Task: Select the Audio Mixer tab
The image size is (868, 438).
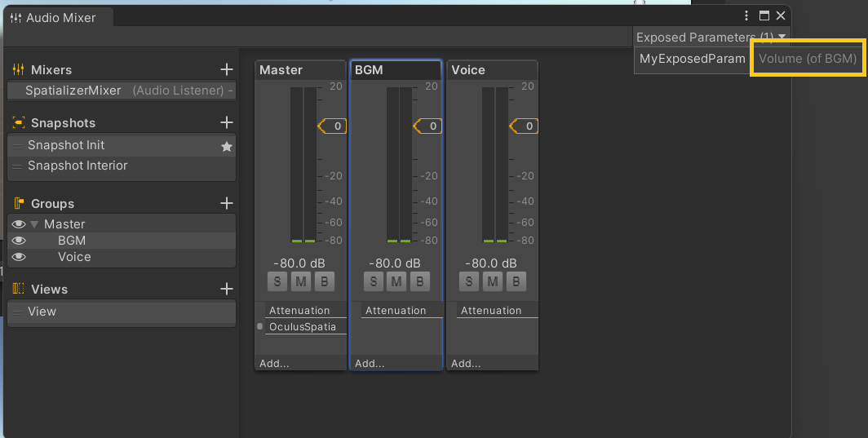Action: (60, 18)
